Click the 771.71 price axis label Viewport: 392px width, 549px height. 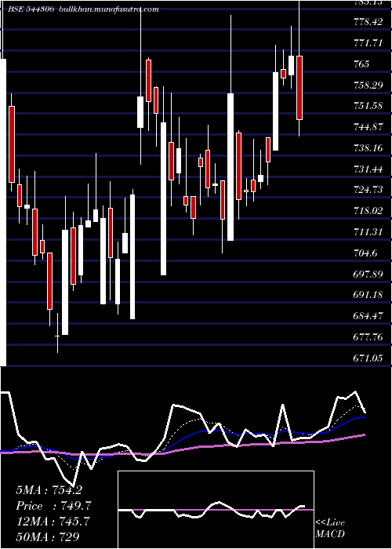pyautogui.click(x=368, y=43)
